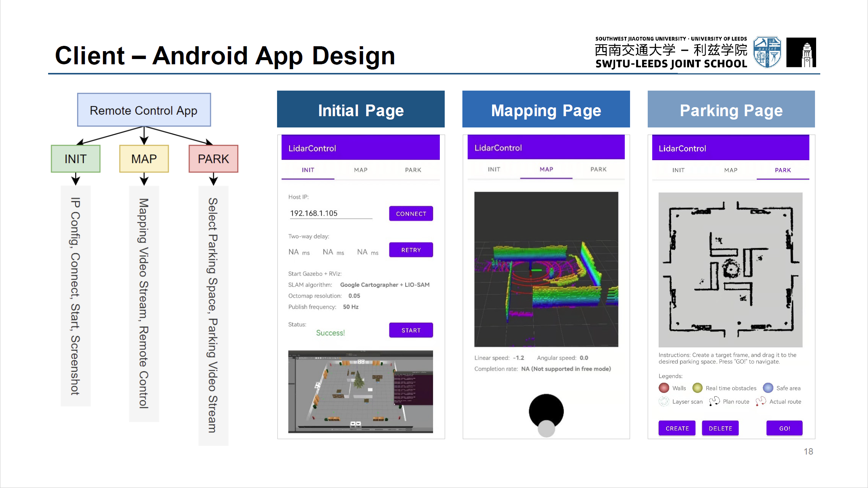The image size is (868, 488).
Task: Click the Actual route legend icon
Action: pos(761,402)
